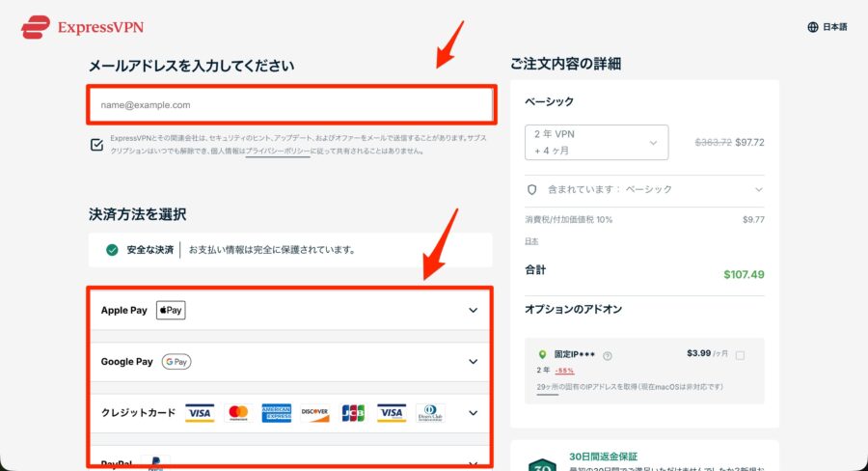Click the first Visa card logo

pyautogui.click(x=200, y=413)
